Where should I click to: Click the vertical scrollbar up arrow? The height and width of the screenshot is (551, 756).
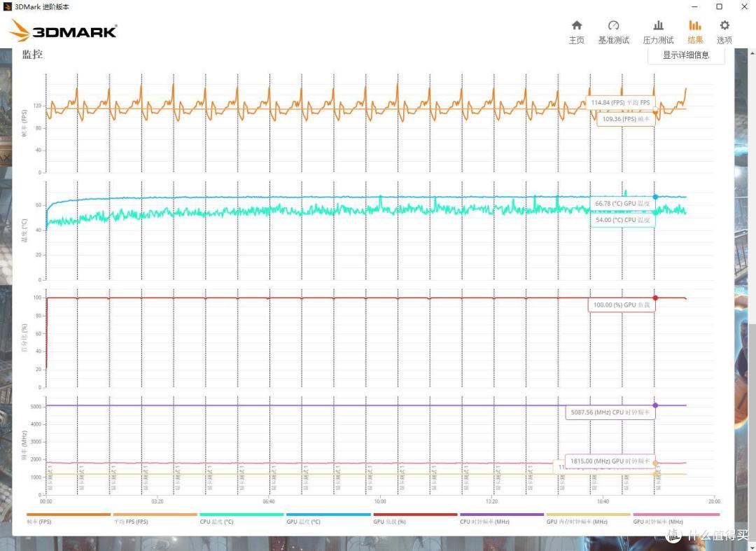[x=752, y=52]
